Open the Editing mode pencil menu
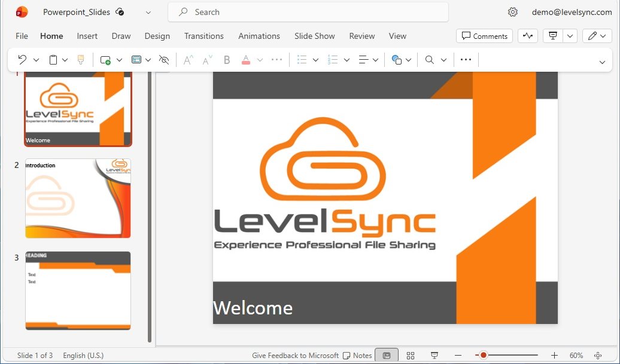Image resolution: width=620 pixels, height=364 pixels. pos(597,36)
